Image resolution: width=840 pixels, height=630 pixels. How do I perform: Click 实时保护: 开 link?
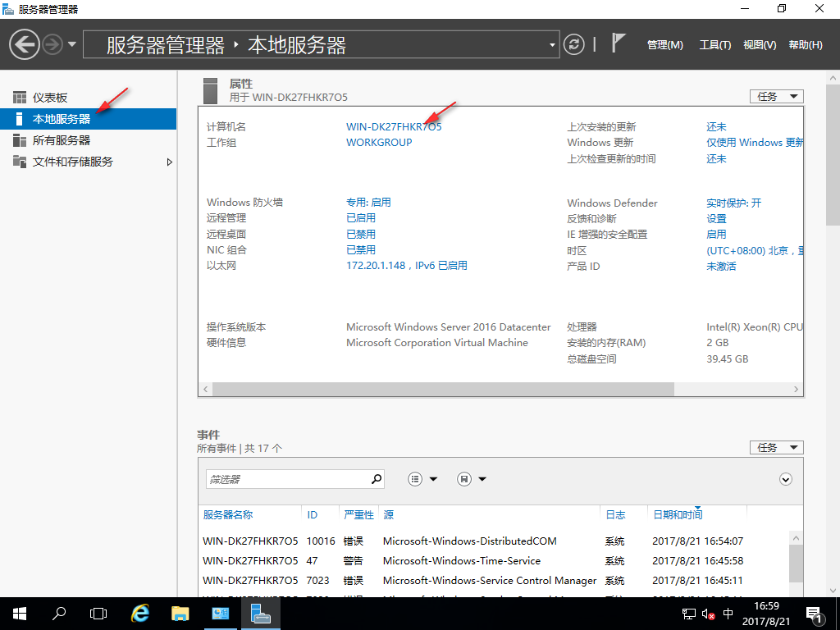pyautogui.click(x=733, y=203)
